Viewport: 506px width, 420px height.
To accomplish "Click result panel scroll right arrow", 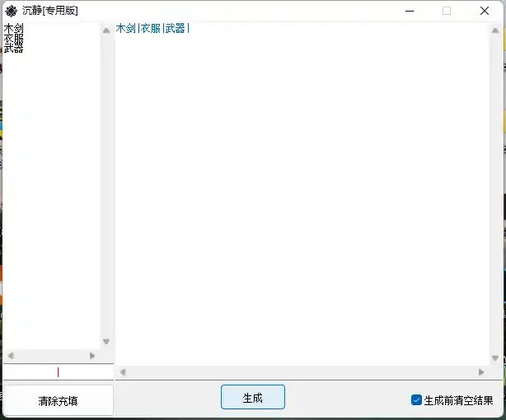I will click(480, 372).
